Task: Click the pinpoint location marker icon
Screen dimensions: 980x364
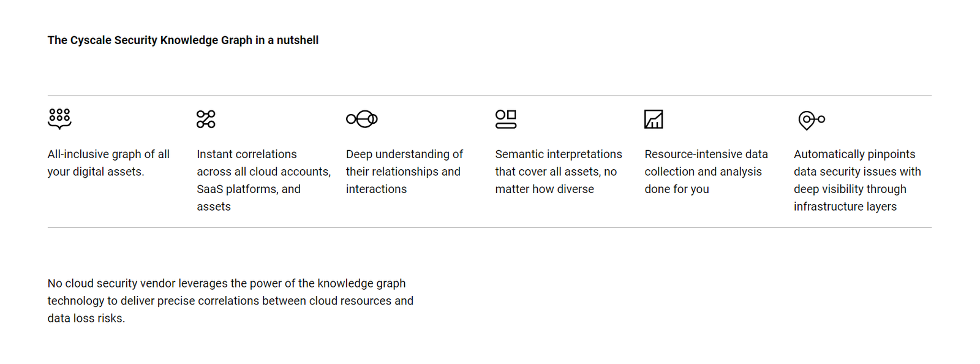Action: (x=812, y=120)
